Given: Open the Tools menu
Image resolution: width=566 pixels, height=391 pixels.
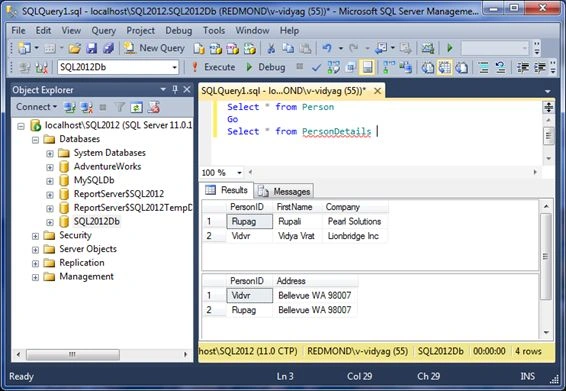Looking at the screenshot, I should coord(214,30).
